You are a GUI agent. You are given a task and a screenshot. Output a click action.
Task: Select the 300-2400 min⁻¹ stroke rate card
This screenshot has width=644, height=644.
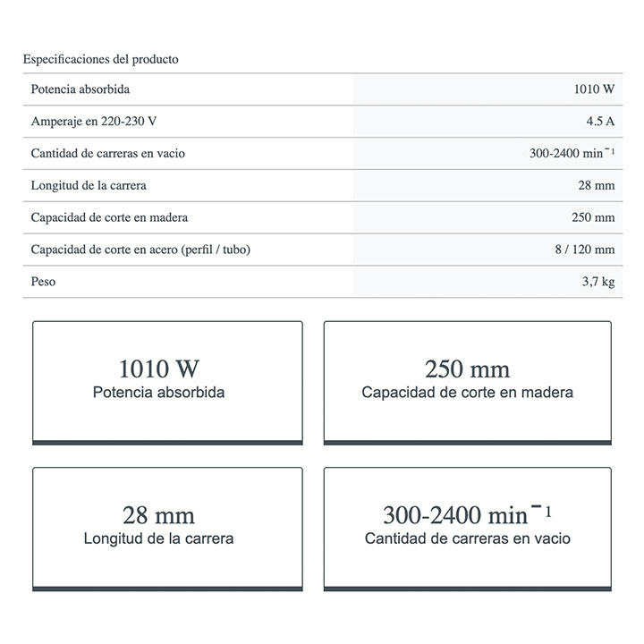tap(467, 528)
